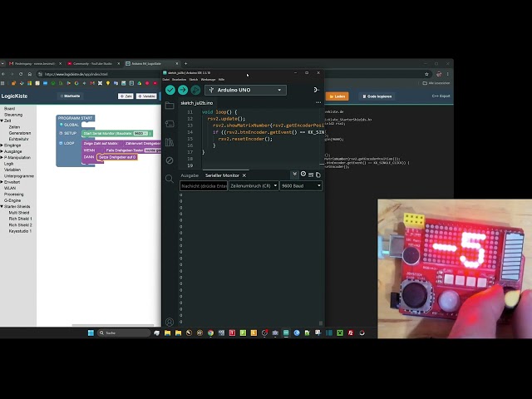
Task: Click the Zahl button in LogicKiste header
Action: (126, 96)
